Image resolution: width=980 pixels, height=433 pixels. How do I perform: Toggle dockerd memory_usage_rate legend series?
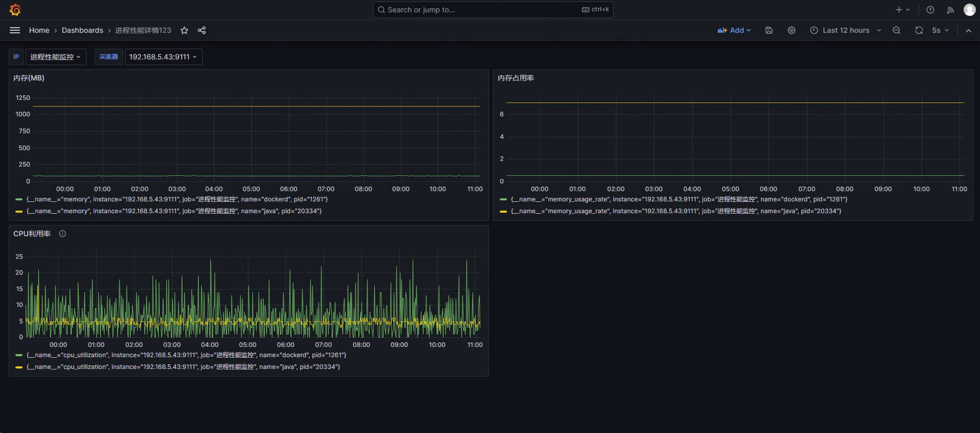click(x=679, y=199)
